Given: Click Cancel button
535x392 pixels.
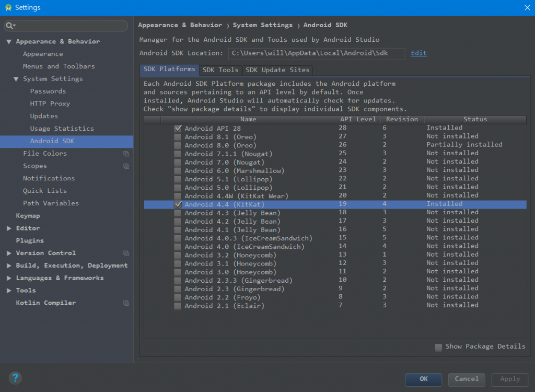Looking at the screenshot, I should tap(467, 379).
